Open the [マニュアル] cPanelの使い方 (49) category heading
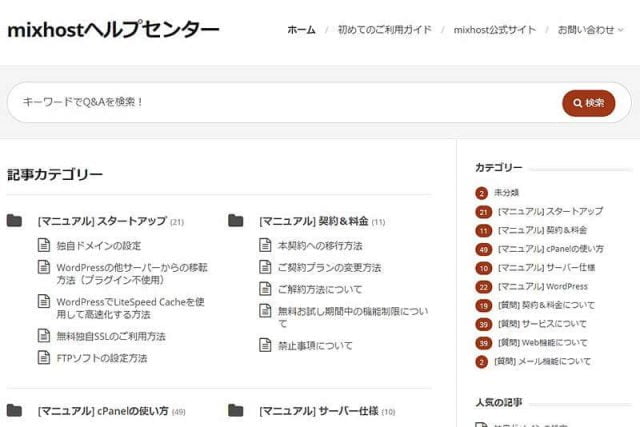 tap(111, 411)
